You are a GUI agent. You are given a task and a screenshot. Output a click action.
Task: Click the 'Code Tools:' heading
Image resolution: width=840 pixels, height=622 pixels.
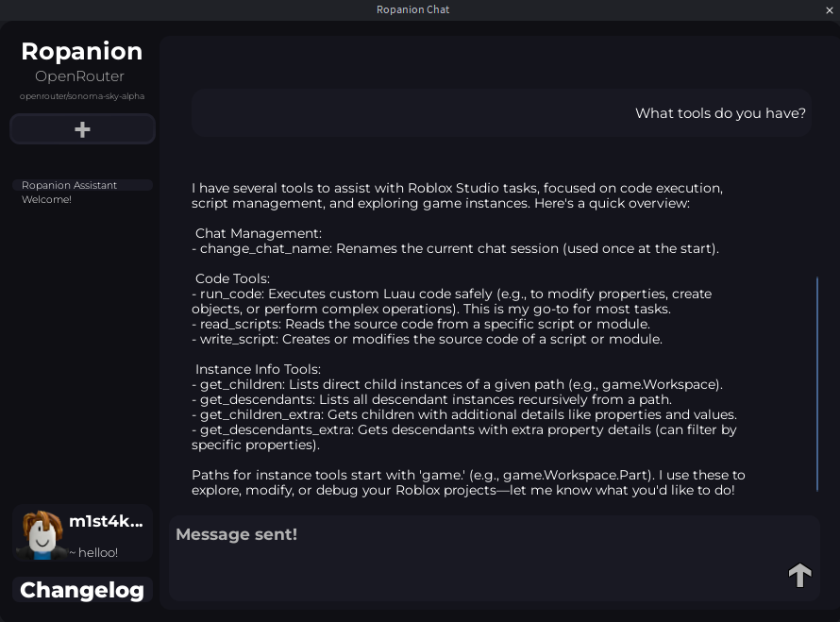pyautogui.click(x=232, y=278)
